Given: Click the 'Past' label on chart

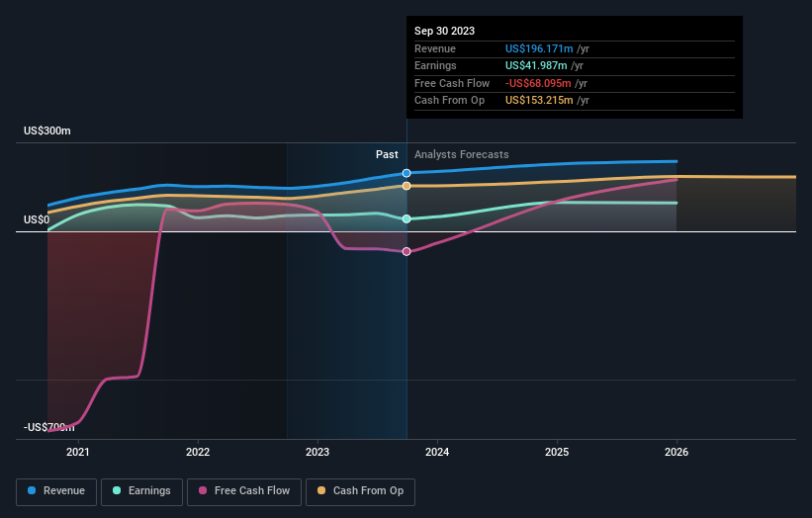Looking at the screenshot, I should 387,154.
